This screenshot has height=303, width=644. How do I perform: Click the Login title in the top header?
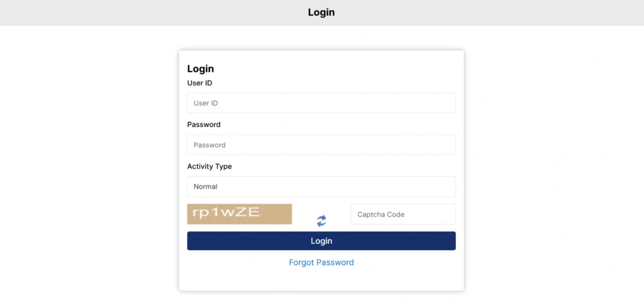click(321, 13)
